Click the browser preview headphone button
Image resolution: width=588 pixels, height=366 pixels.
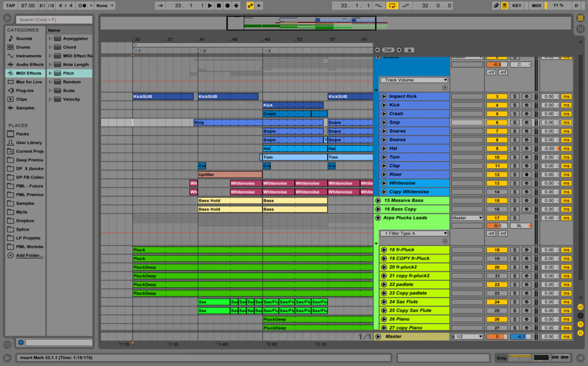[x=21, y=343]
